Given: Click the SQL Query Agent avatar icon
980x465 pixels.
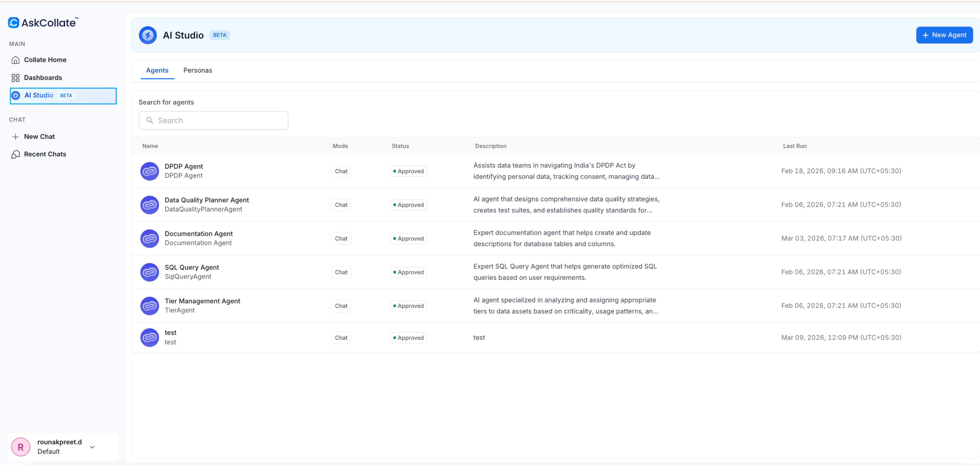Looking at the screenshot, I should [x=150, y=272].
